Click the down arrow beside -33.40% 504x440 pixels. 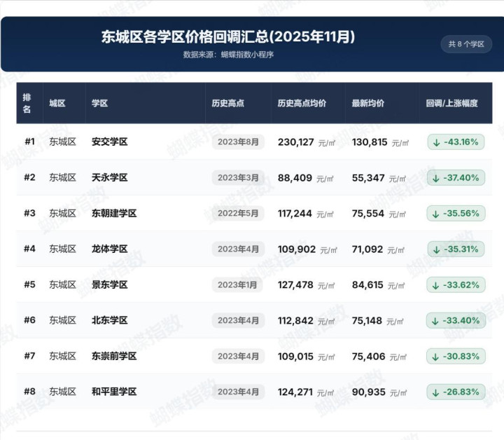pos(436,321)
